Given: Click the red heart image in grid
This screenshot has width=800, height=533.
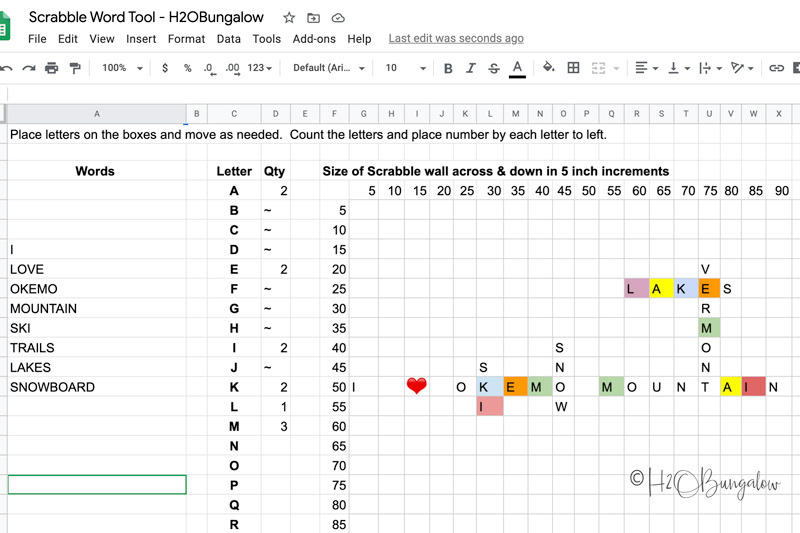Looking at the screenshot, I should [x=416, y=386].
